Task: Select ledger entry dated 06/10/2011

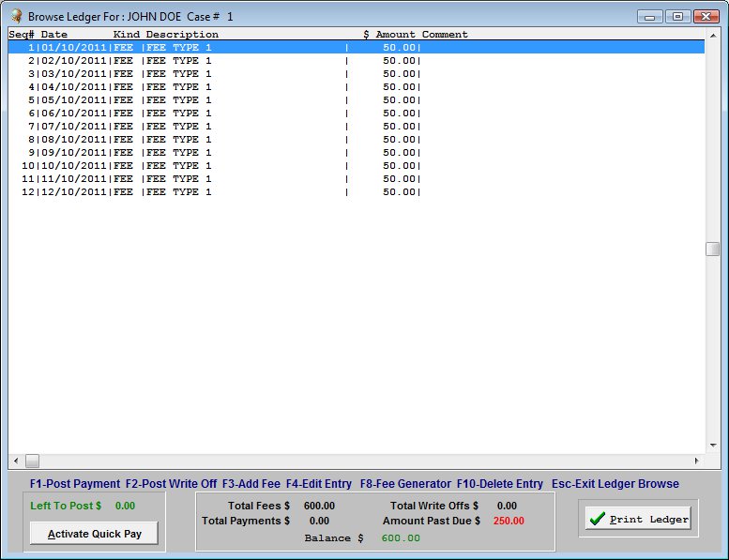Action: (x=357, y=113)
